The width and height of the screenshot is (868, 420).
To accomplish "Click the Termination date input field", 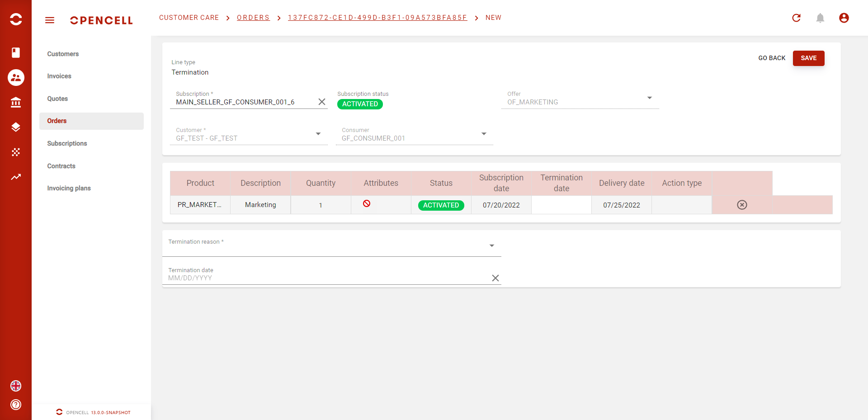I will click(325, 278).
